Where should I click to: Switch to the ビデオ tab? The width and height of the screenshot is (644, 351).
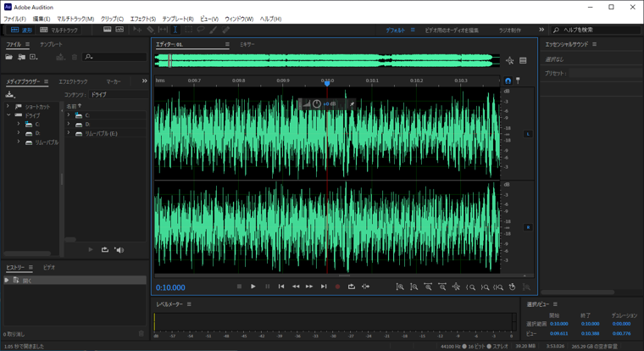[49, 267]
